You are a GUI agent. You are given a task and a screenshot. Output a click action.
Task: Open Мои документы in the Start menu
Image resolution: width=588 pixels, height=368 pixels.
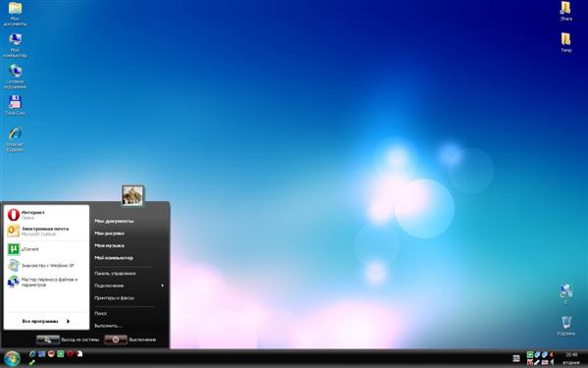(114, 221)
